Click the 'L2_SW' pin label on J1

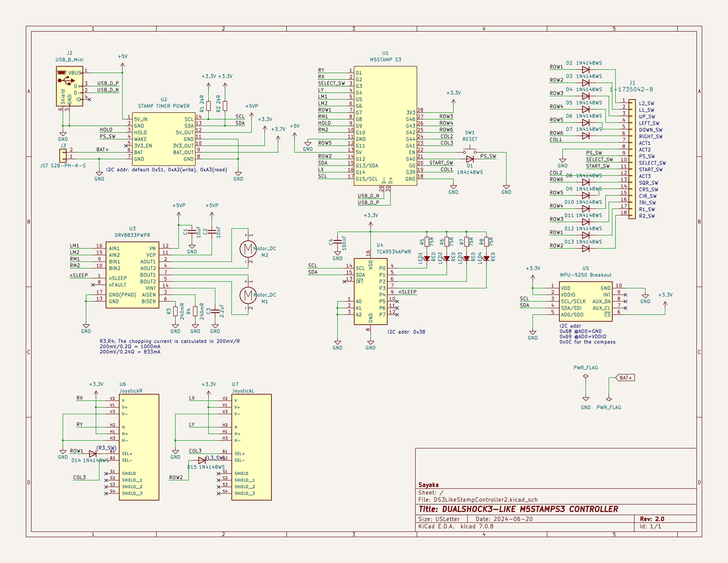[x=646, y=103]
